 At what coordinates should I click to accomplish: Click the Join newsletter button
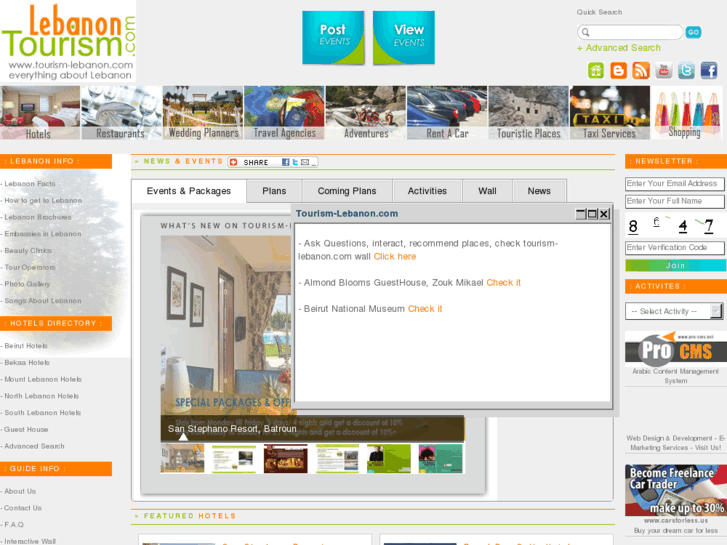675,265
